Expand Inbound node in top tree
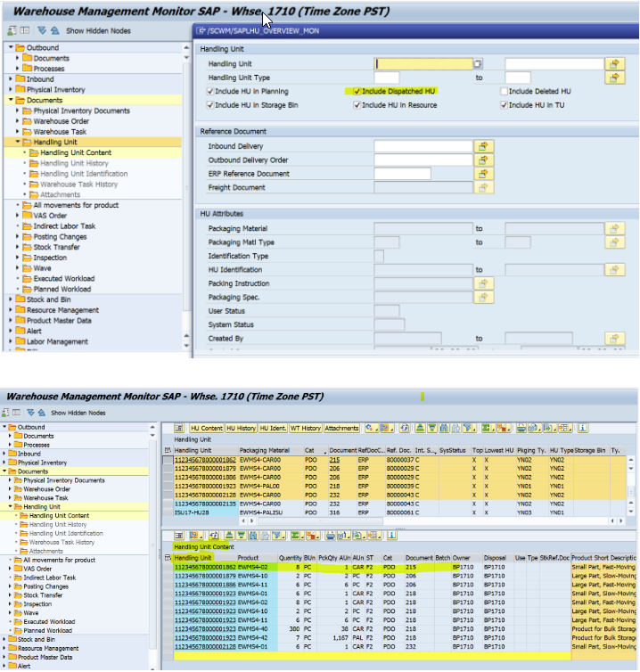The height and width of the screenshot is (672, 640). click(11, 78)
